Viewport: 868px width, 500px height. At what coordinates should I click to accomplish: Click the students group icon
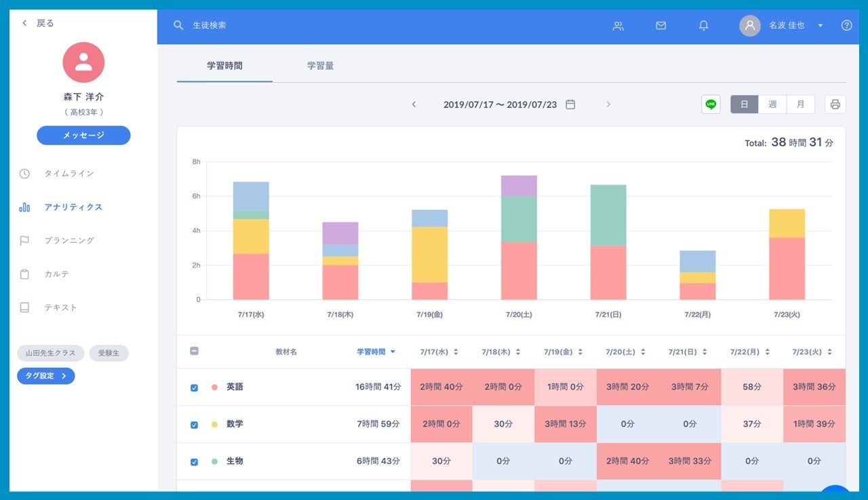pos(618,26)
